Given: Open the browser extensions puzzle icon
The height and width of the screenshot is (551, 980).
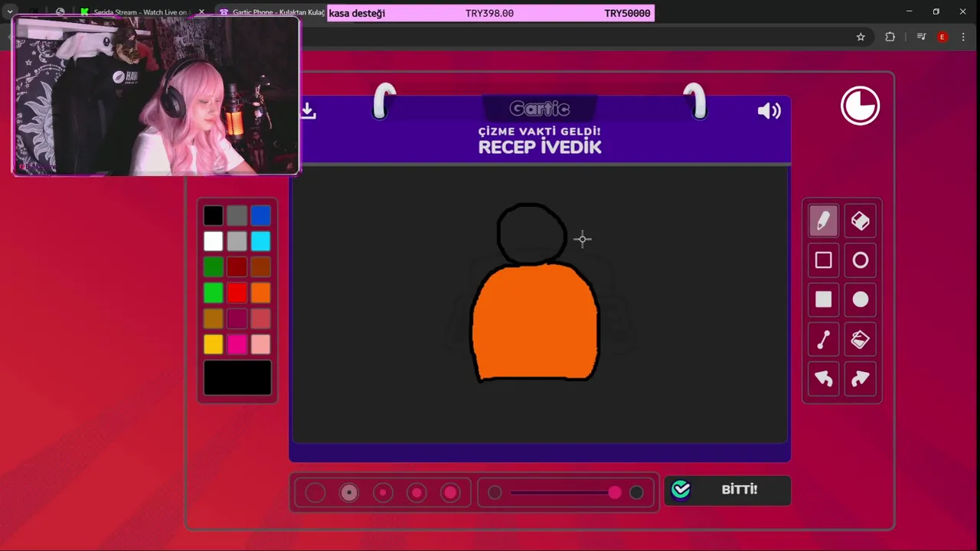Looking at the screenshot, I should click(x=890, y=37).
